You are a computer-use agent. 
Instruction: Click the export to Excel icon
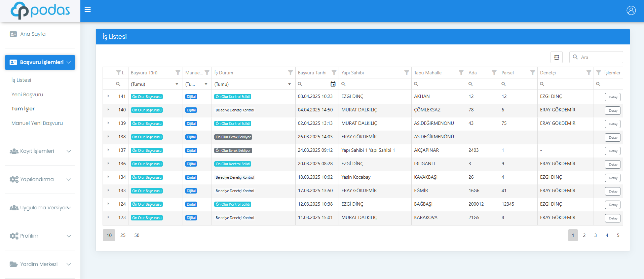556,57
